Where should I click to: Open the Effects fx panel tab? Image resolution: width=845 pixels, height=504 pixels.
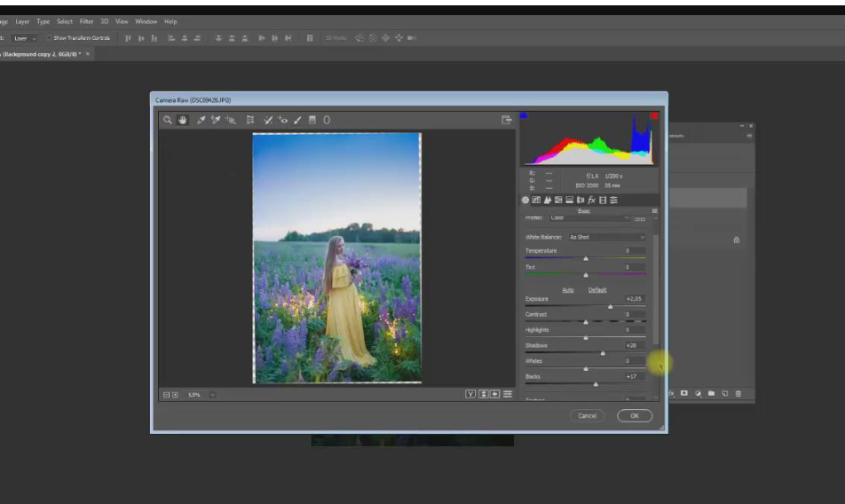[591, 201]
